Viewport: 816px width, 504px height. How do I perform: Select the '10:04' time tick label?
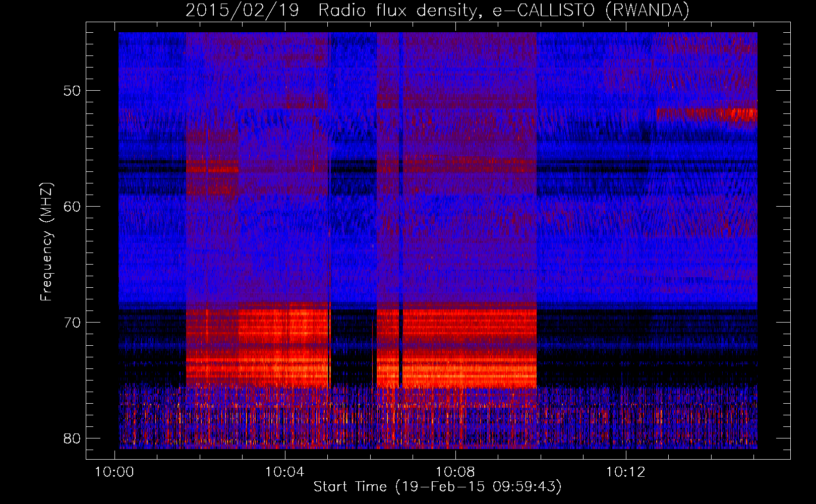click(285, 472)
